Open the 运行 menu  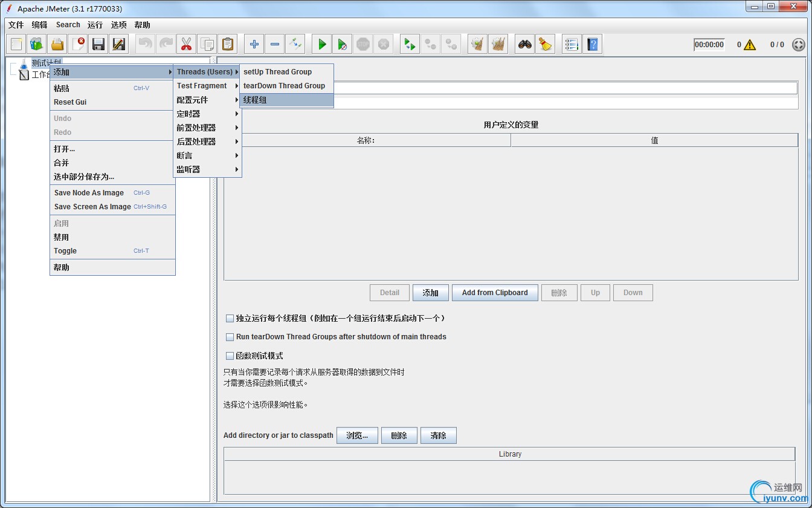95,25
